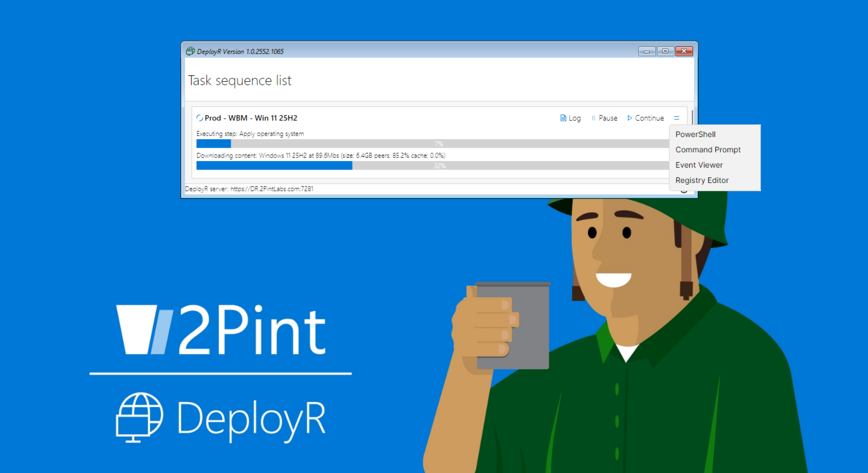Open Command Prompt from the menu
Image resolution: width=868 pixels, height=473 pixels.
[708, 149]
